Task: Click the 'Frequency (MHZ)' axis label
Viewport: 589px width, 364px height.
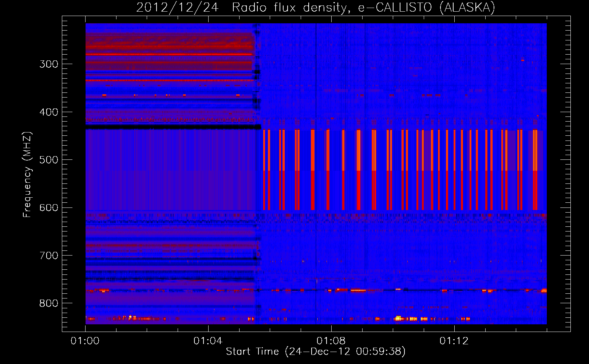Action: 27,175
